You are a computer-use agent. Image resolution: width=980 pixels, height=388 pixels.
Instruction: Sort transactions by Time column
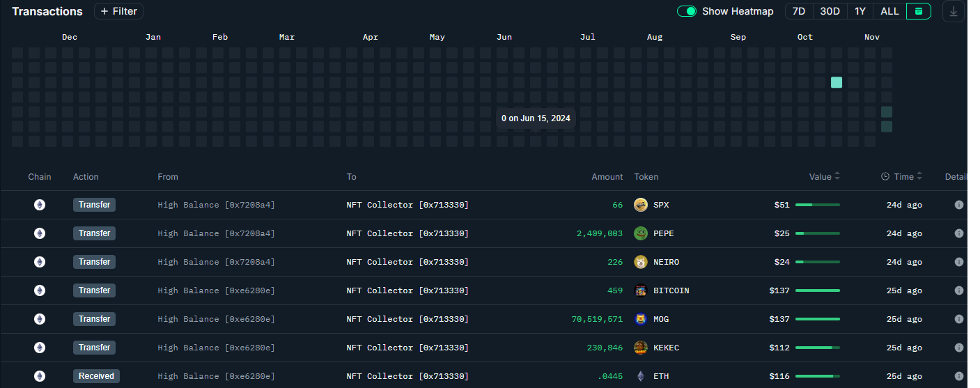tap(903, 177)
